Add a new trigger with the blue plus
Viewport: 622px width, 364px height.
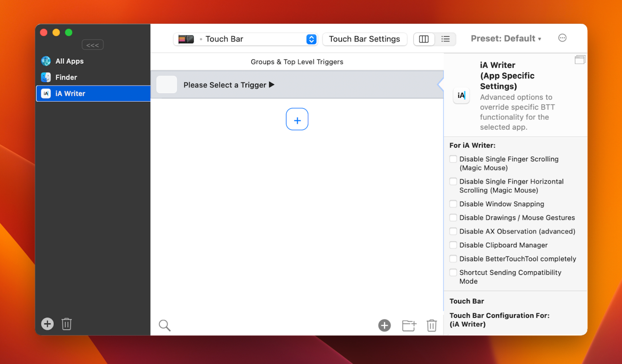click(297, 119)
